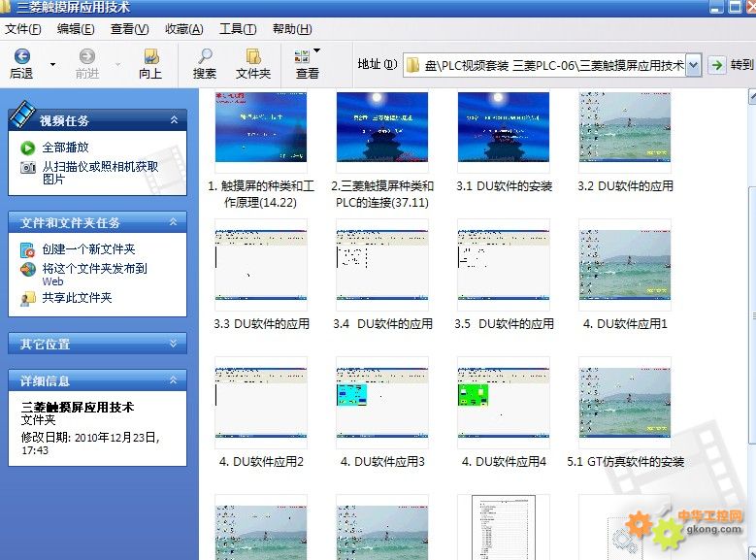Select video thumbnail 3.4 DU软件的应用
Screen dimensions: 756x560
pyautogui.click(x=381, y=265)
